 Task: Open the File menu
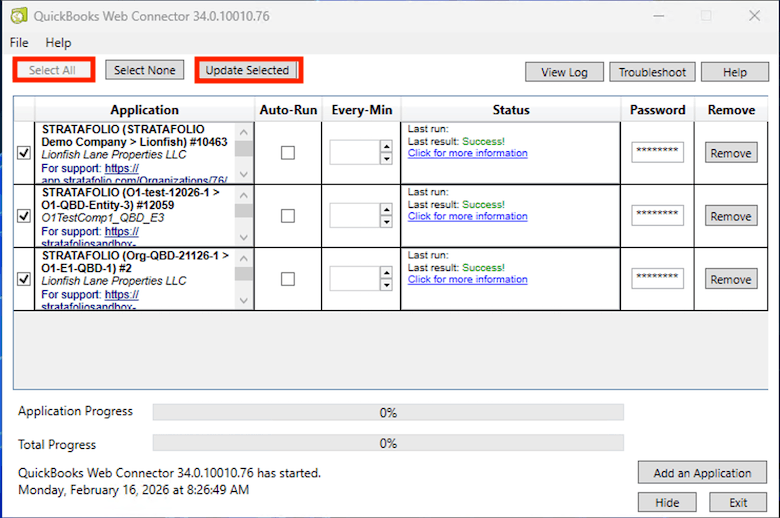tap(19, 43)
